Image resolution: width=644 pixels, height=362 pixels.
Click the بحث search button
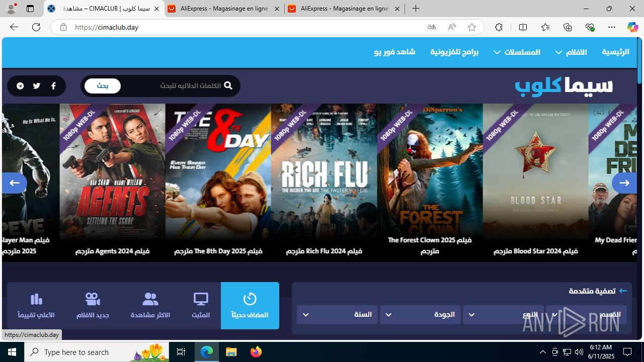(x=103, y=86)
